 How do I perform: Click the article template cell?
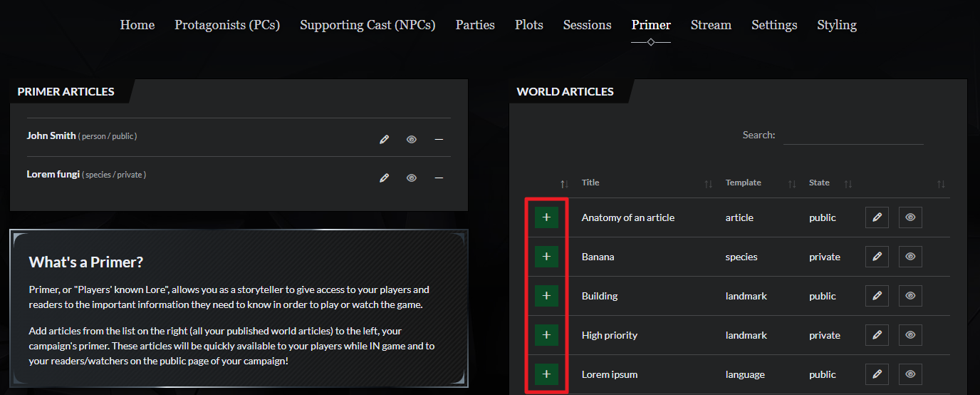(739, 217)
